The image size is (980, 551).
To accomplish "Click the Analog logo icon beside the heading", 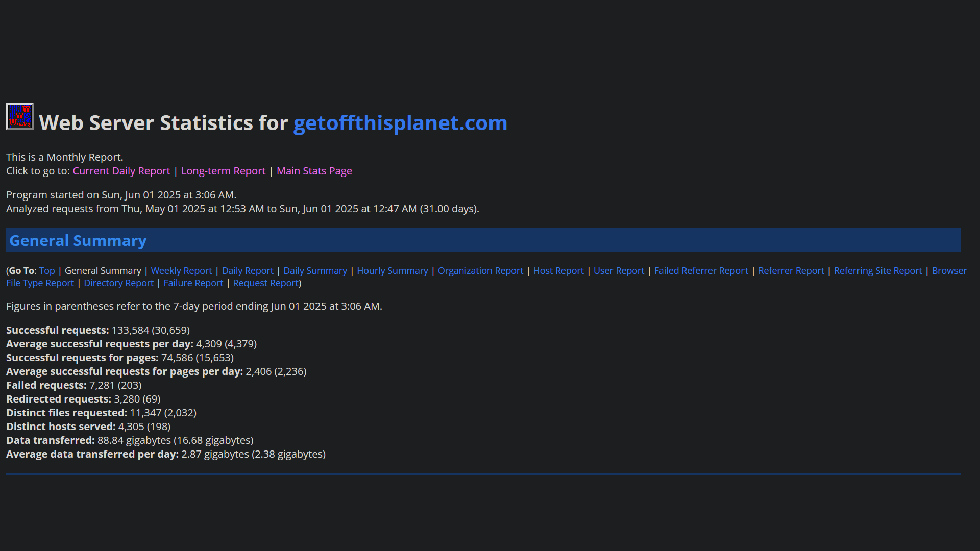I will (x=20, y=116).
